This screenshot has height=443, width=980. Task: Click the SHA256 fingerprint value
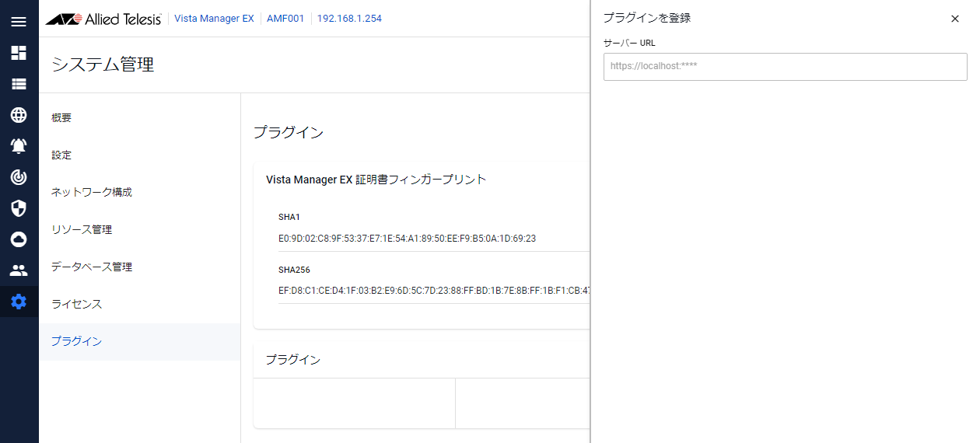coord(434,291)
